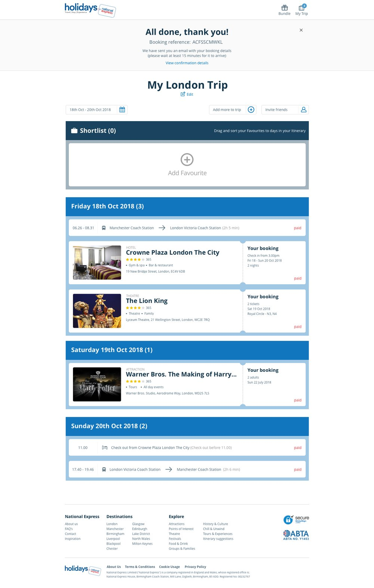Close the booking confirmation banner
This screenshot has width=374, height=588.
[x=301, y=30]
